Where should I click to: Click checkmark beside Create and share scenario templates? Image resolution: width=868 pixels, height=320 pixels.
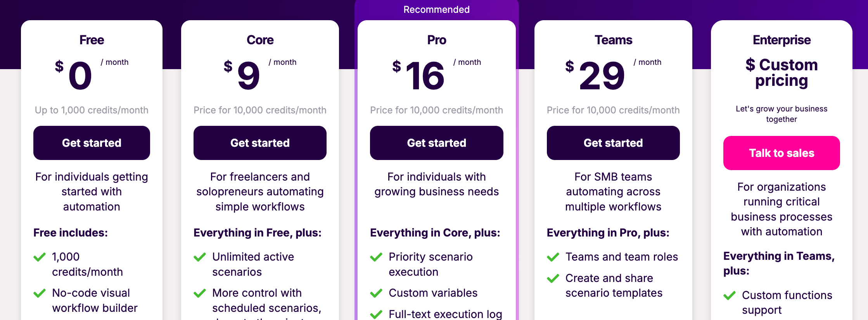point(553,278)
